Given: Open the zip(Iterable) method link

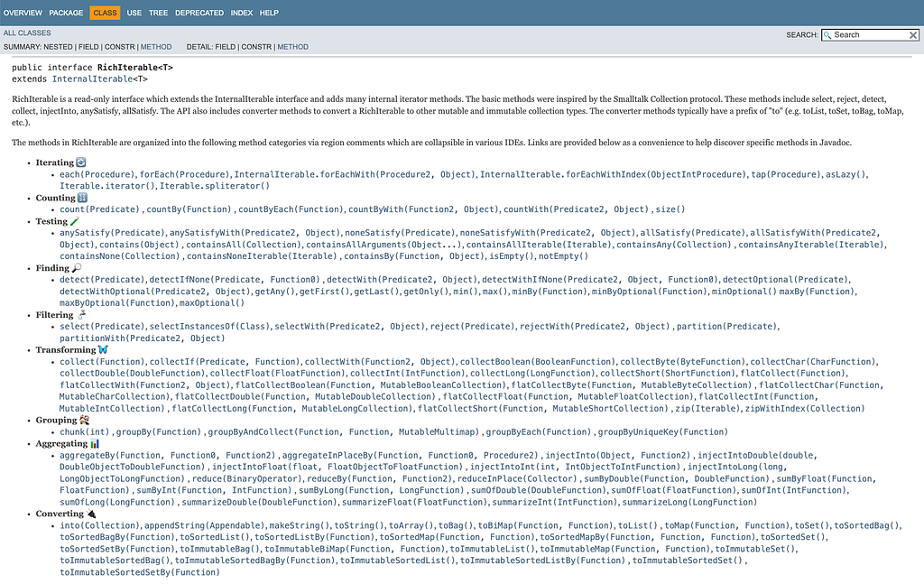Looking at the screenshot, I should click(x=707, y=409).
